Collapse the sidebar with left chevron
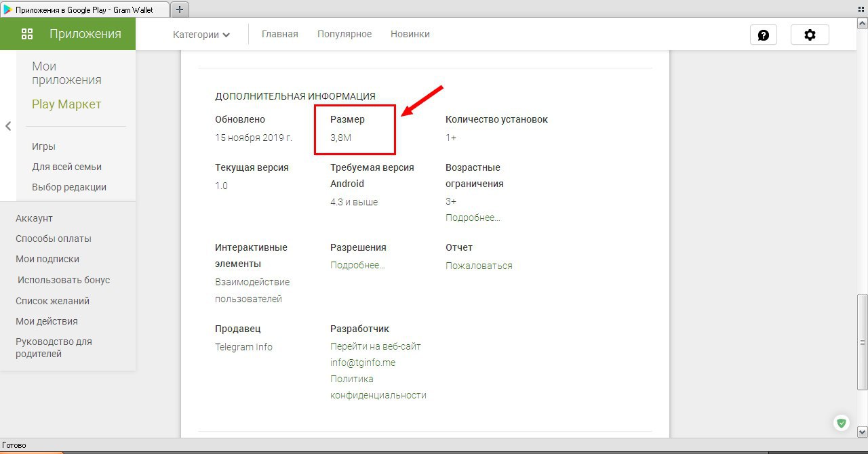The width and height of the screenshot is (868, 454). coord(8,126)
